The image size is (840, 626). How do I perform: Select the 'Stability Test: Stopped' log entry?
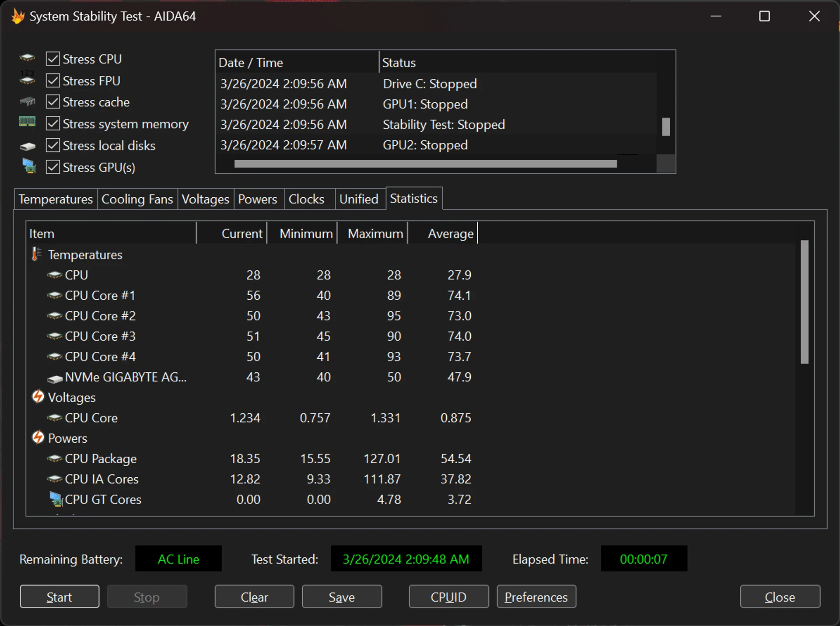click(x=436, y=125)
